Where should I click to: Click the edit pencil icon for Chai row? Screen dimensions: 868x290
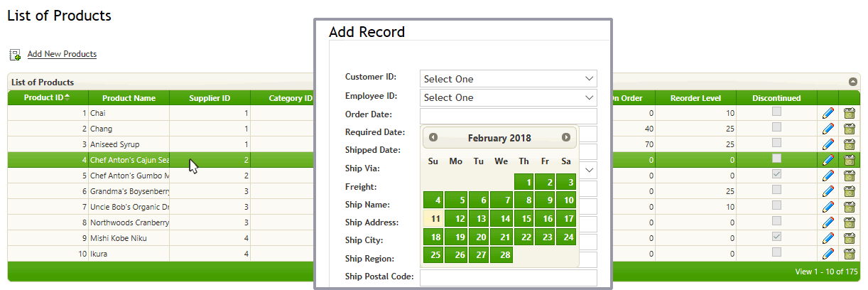click(x=828, y=113)
